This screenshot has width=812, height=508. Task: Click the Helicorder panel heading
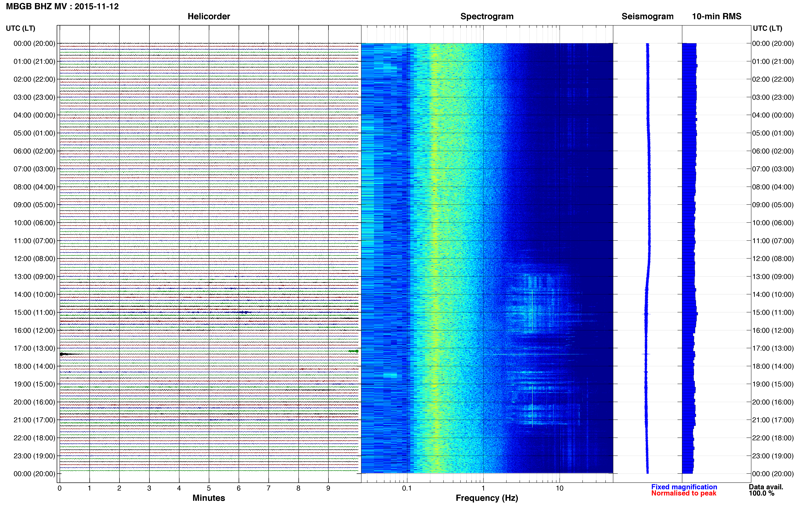[x=209, y=16]
